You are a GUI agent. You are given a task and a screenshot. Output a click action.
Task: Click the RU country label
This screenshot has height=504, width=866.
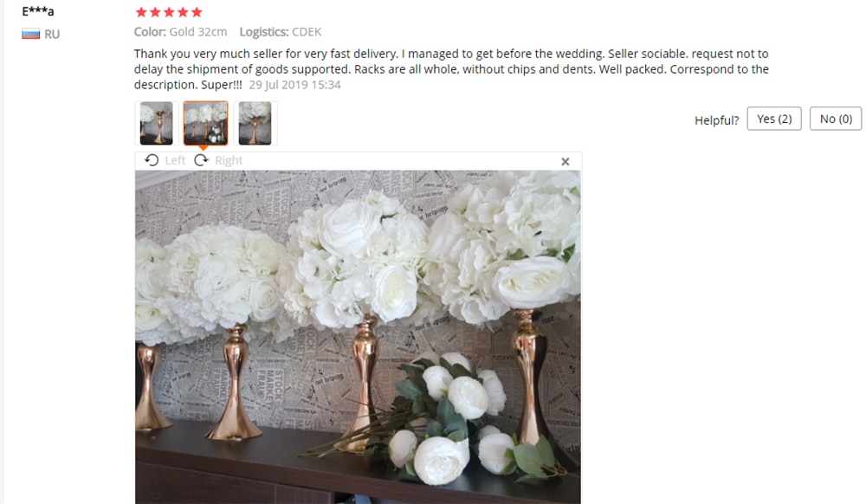52,35
